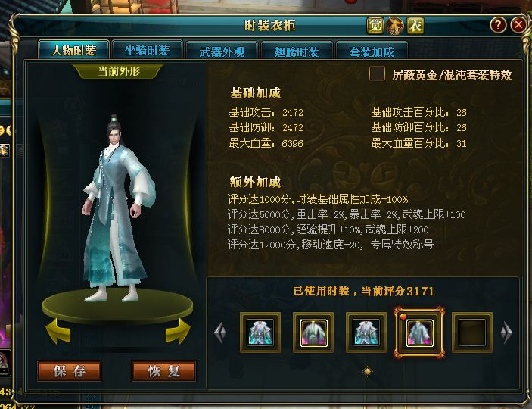Click the empty fifth costume slot

pos(472,333)
